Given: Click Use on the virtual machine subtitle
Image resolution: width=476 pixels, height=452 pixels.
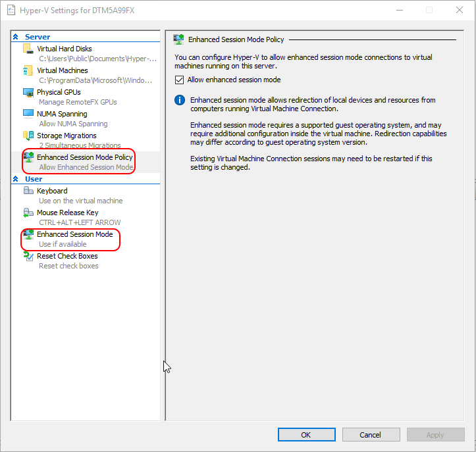Looking at the screenshot, I should 81,201.
